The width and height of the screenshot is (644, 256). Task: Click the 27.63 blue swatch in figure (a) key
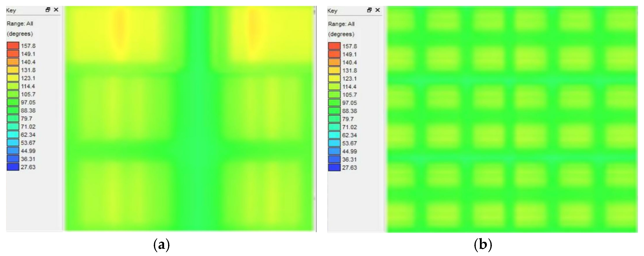coord(13,167)
